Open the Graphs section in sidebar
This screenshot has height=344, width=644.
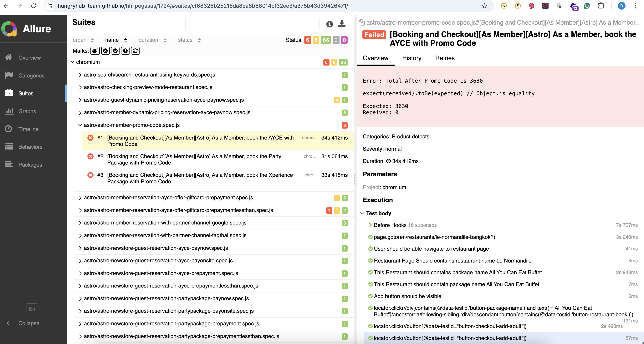click(27, 111)
